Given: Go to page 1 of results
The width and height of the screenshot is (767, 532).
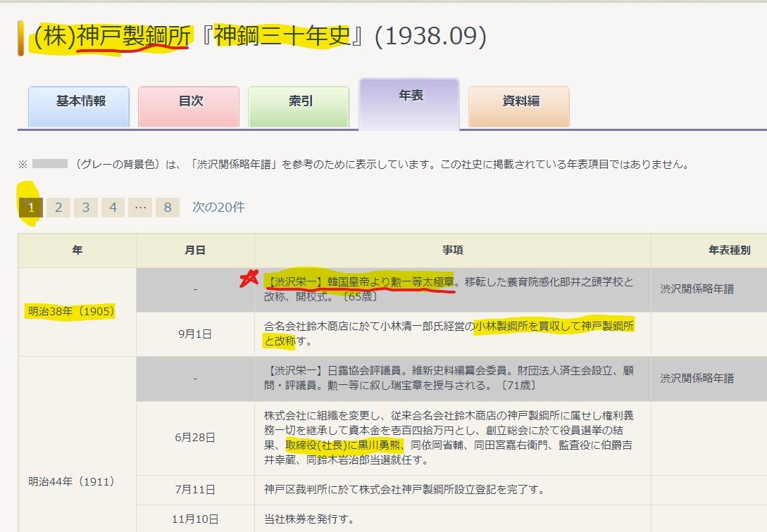Looking at the screenshot, I should (x=31, y=208).
